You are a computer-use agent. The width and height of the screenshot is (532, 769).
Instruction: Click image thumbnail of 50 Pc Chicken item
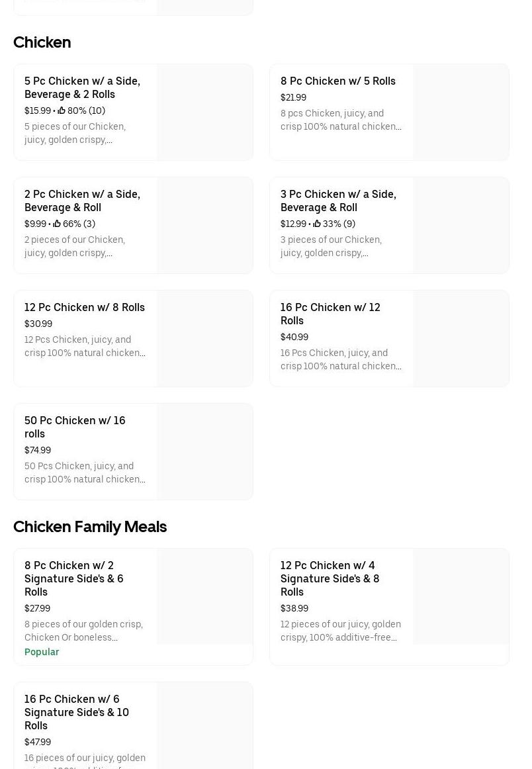(204, 452)
